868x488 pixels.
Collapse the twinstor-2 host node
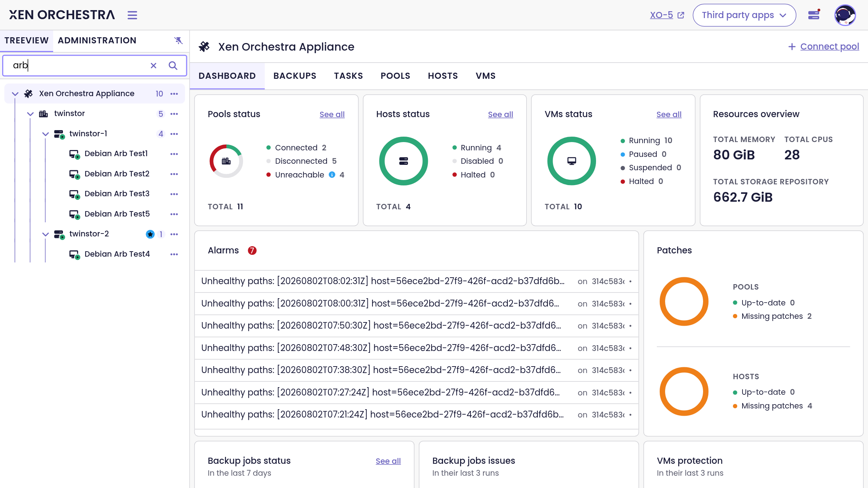[46, 234]
